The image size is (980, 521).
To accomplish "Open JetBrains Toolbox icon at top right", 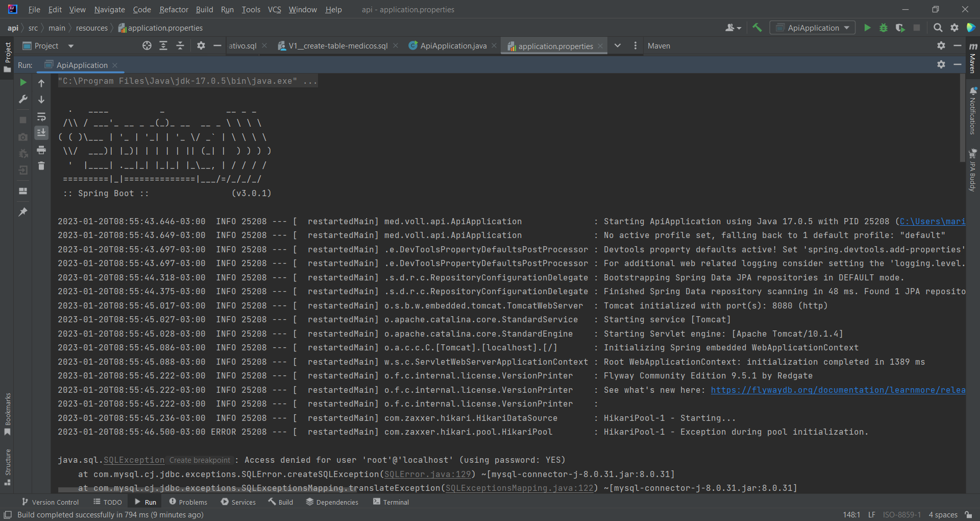I will click(971, 28).
